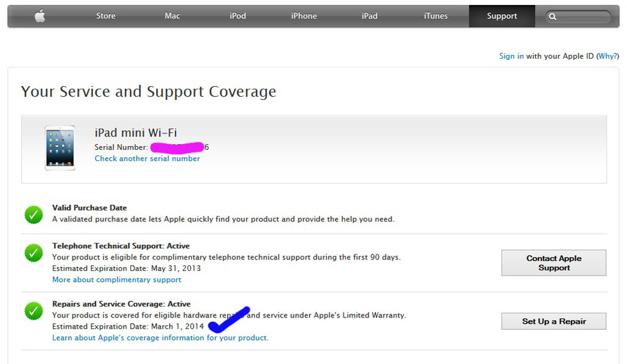The width and height of the screenshot is (627, 364).
Task: Click the Valid Purchase Date heading
Action: (x=89, y=208)
